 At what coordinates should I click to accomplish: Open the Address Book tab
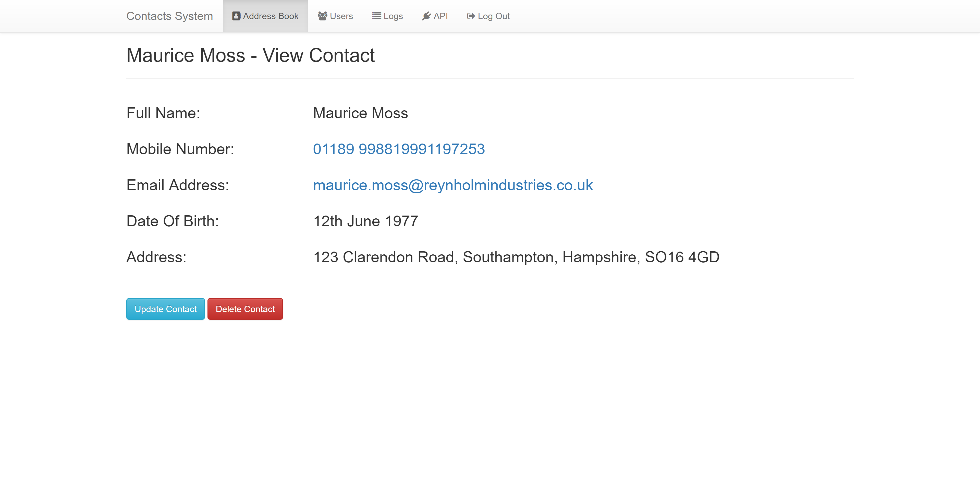(265, 16)
